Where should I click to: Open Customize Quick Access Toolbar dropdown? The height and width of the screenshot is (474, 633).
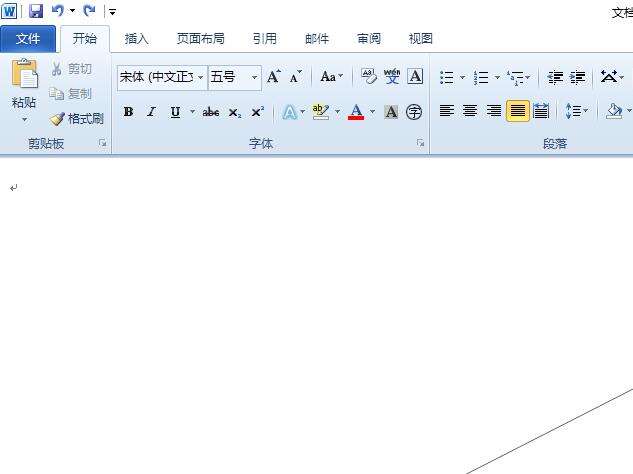(112, 12)
